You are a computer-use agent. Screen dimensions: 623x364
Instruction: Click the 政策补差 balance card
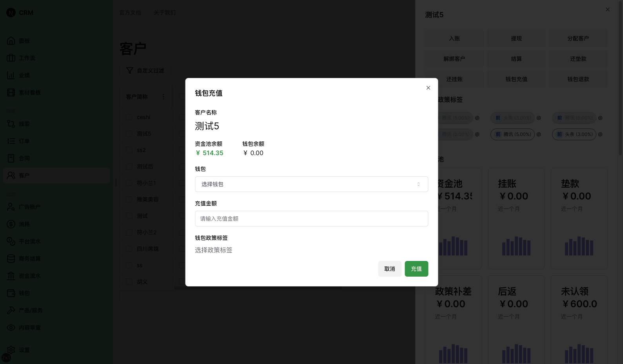[454, 320]
